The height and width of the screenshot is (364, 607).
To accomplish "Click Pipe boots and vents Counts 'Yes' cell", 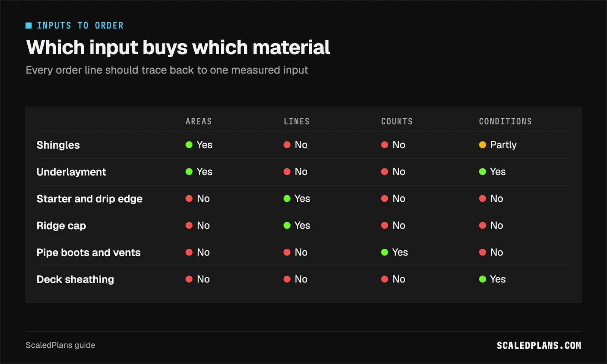I will click(x=395, y=253).
